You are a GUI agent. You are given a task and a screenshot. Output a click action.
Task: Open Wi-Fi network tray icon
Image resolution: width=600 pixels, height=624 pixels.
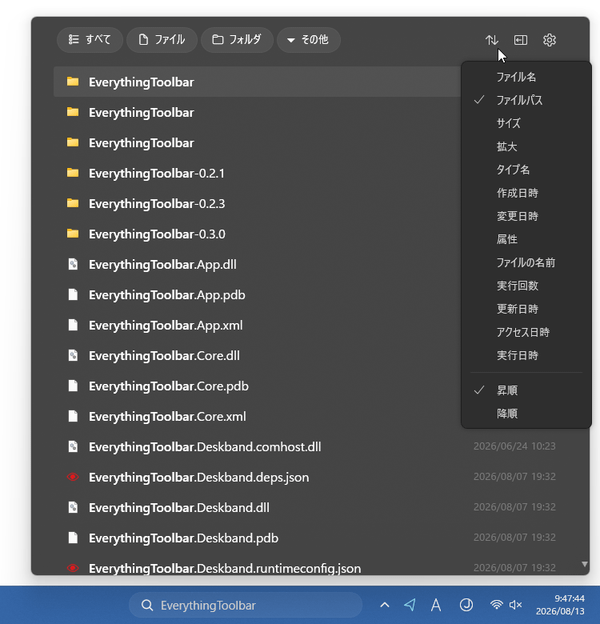pyautogui.click(x=496, y=605)
